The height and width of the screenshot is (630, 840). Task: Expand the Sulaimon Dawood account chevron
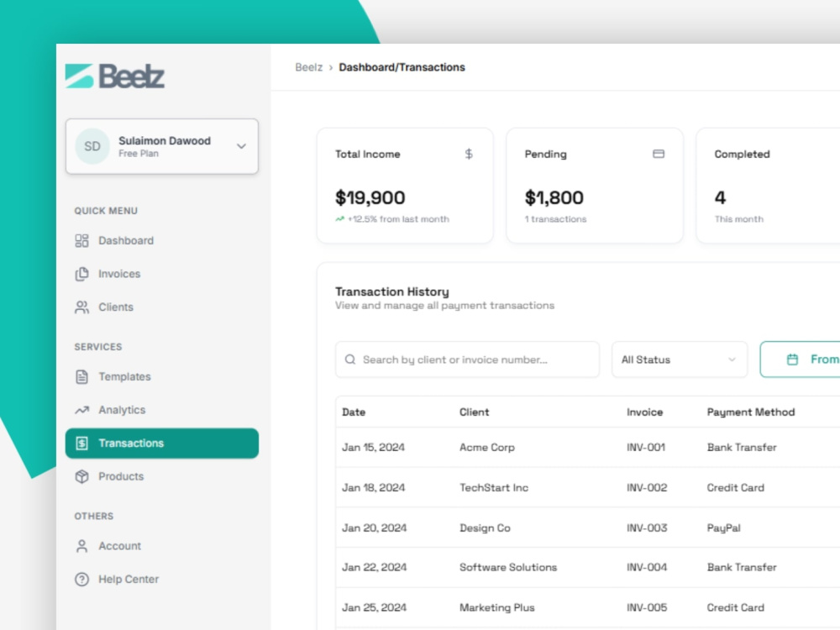click(242, 146)
